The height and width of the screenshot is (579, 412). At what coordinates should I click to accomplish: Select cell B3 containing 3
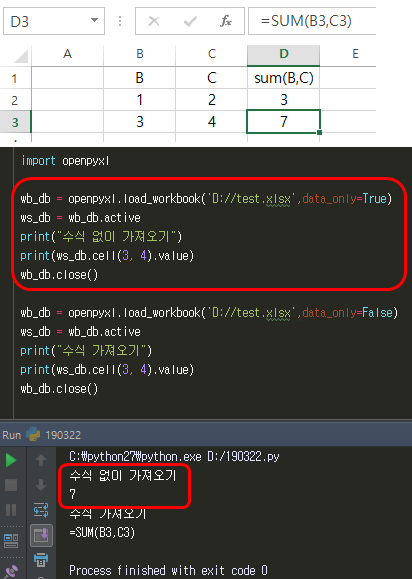tap(140, 121)
